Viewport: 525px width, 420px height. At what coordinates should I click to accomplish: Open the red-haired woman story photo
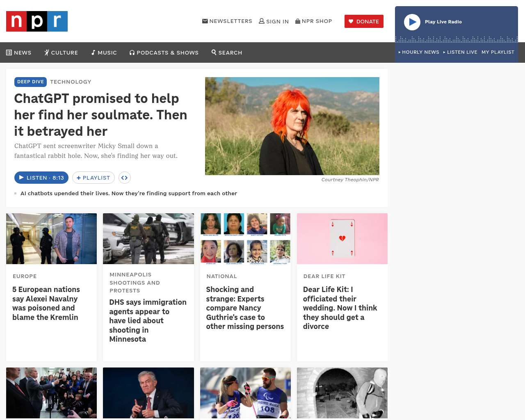[x=292, y=126]
